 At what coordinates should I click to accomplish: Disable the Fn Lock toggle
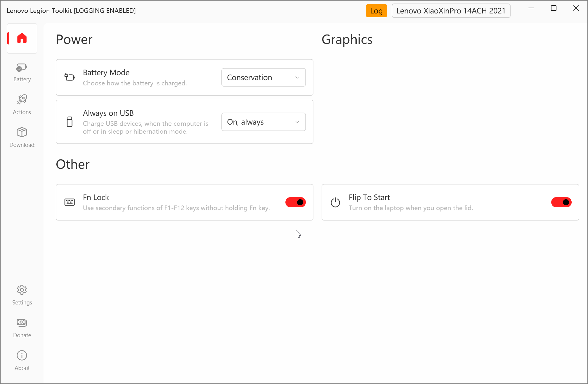(296, 202)
